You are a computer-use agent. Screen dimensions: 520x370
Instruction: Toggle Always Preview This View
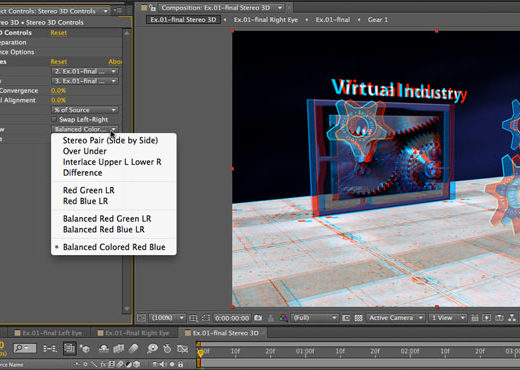141,318
